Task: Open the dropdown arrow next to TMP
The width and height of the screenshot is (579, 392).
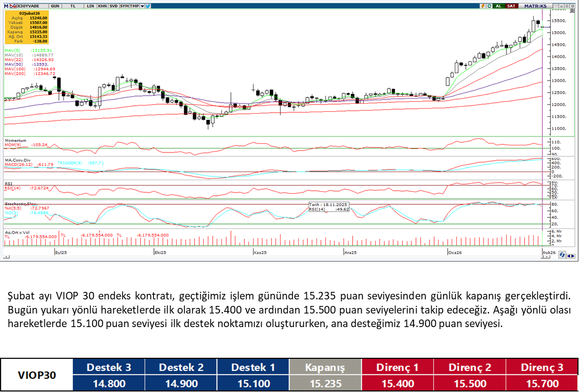Action: (x=142, y=6)
